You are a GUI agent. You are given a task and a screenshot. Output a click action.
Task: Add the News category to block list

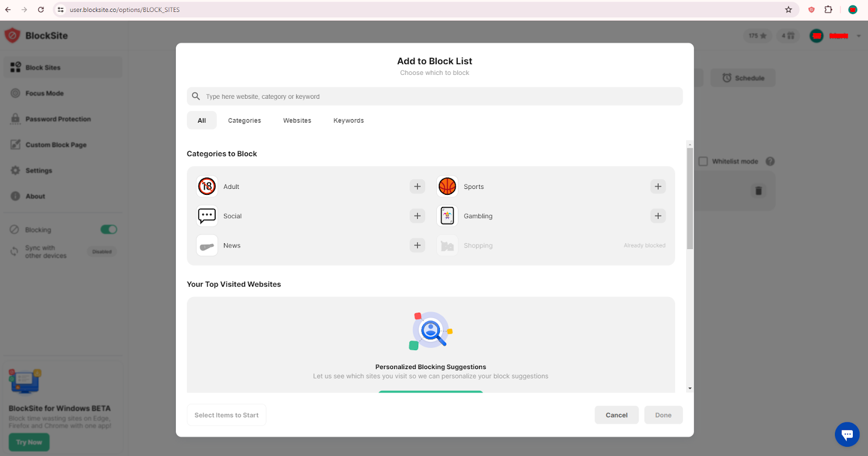coord(417,245)
